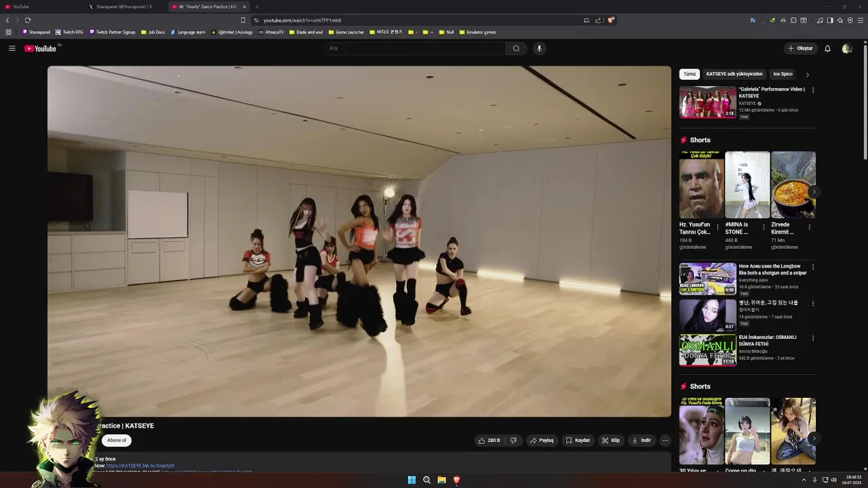Reload the current page

28,20
